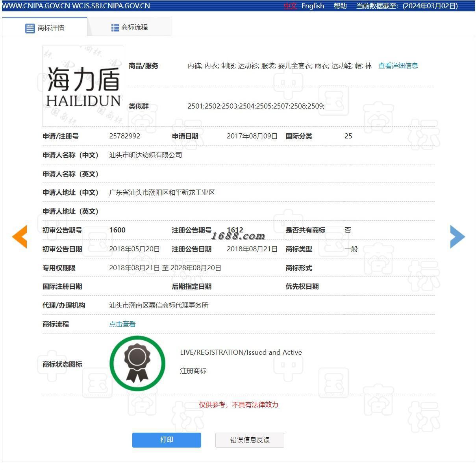This screenshot has height=470, width=476.
Task: Click shared trademark value 否
Action: (x=348, y=230)
